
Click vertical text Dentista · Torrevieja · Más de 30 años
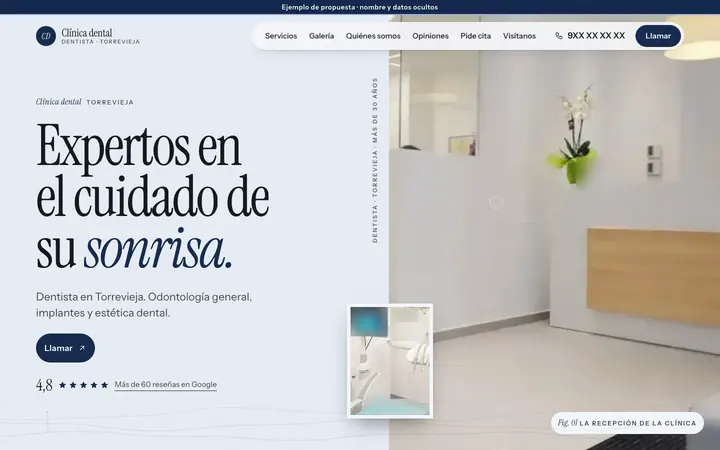tap(375, 160)
